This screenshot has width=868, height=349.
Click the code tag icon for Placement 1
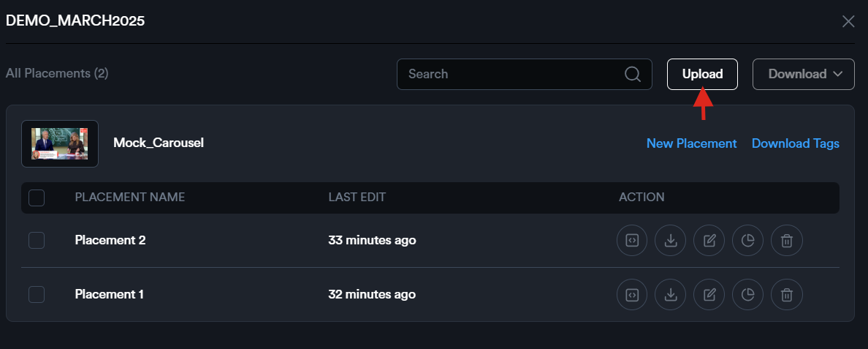[x=633, y=295]
